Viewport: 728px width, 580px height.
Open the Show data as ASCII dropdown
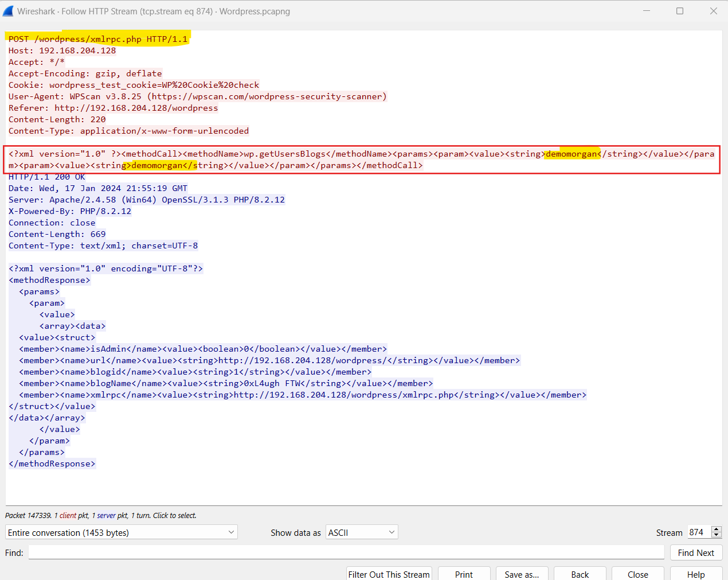coord(362,532)
